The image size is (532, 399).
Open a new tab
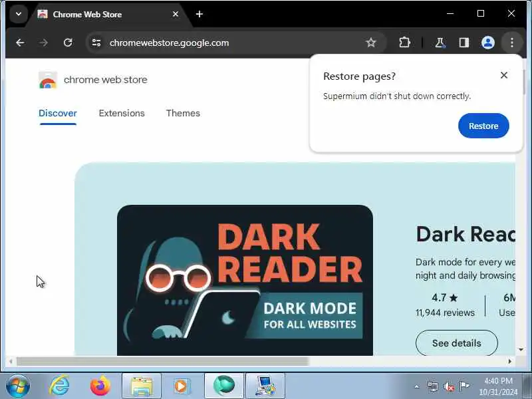point(199,14)
